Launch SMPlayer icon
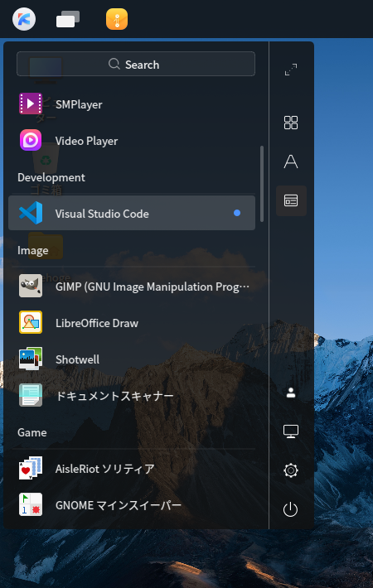Image resolution: width=373 pixels, height=588 pixels. coord(31,104)
